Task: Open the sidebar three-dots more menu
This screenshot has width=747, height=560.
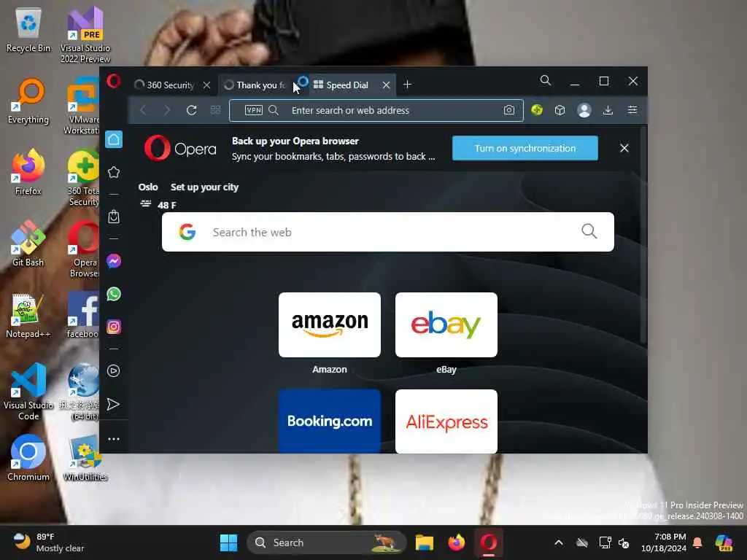Action: tap(114, 439)
